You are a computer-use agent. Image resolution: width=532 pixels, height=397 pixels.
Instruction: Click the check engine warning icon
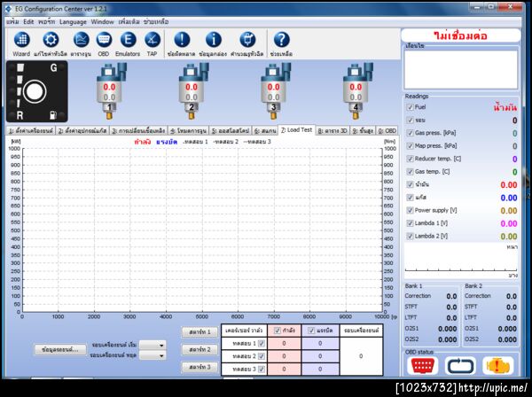(497, 365)
